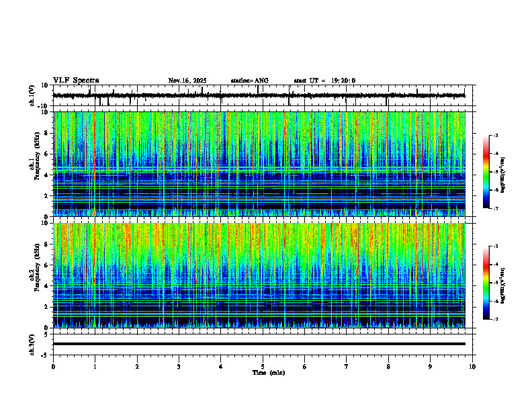
Task: Click the ch.2 spectrogram color scale bar
Action: click(486, 283)
